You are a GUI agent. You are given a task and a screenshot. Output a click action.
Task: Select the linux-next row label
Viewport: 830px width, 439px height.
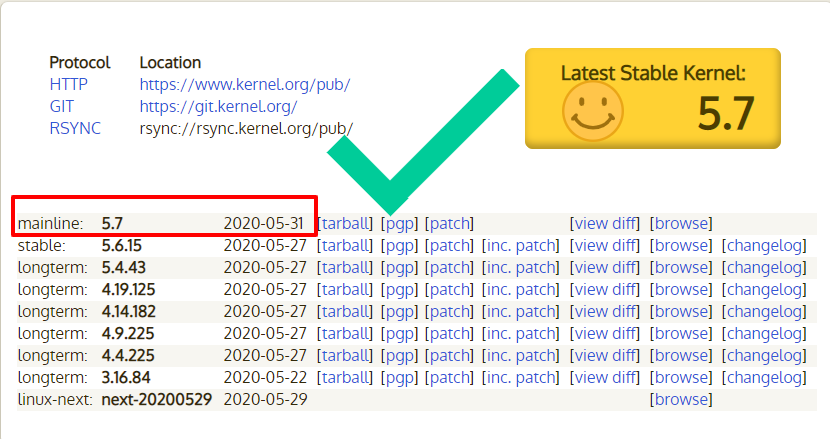coord(55,399)
